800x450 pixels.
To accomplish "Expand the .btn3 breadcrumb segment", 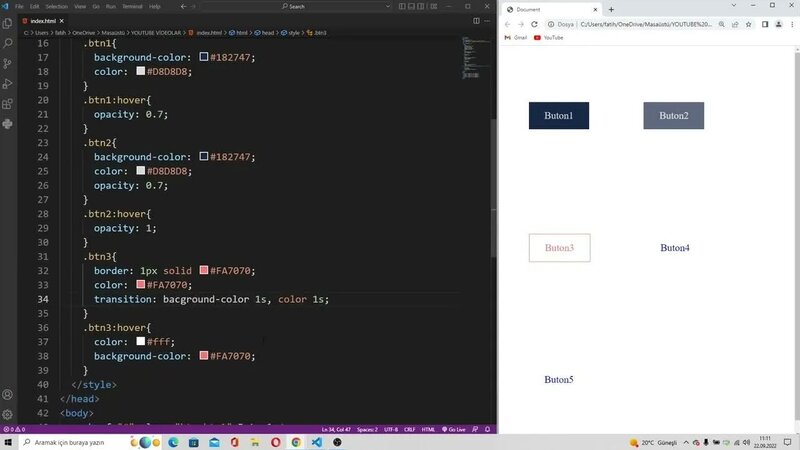I will (319, 33).
